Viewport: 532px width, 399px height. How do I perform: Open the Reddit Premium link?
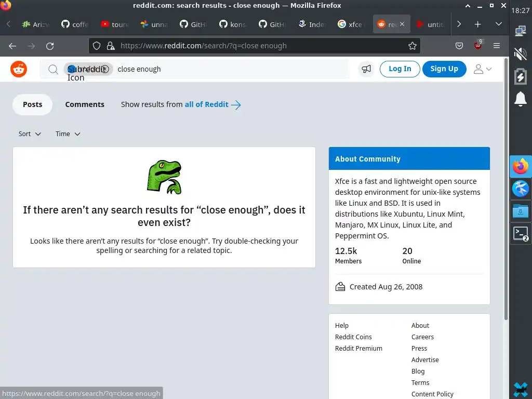tap(358, 349)
